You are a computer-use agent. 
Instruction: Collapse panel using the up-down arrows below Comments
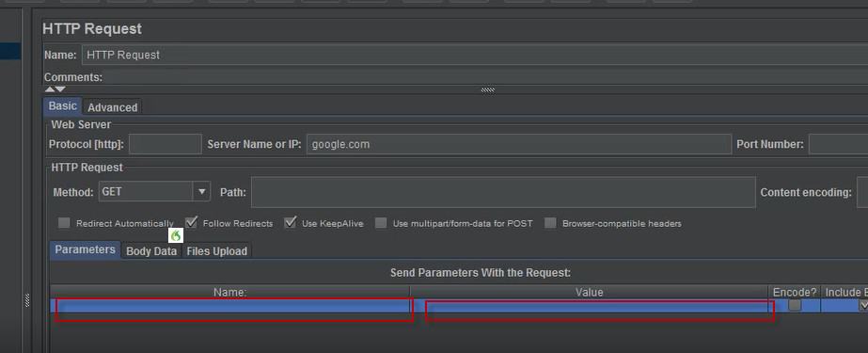pos(55,89)
